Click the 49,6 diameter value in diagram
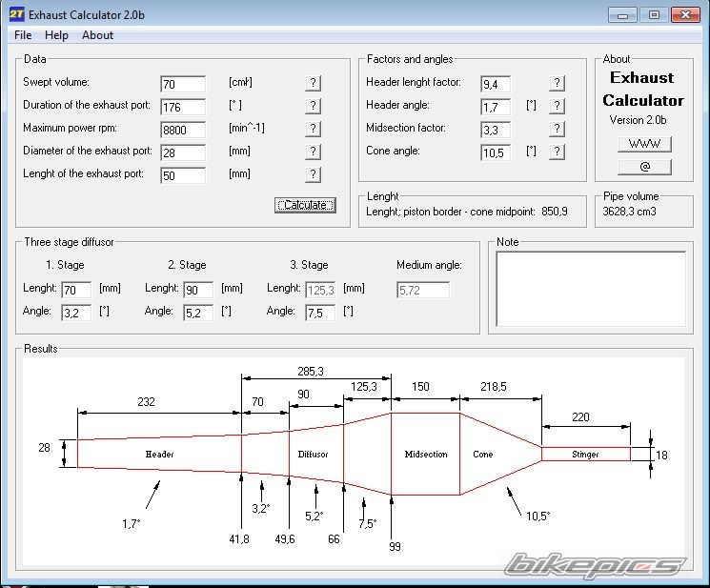Viewport: 710px width, 588px height. click(x=285, y=539)
